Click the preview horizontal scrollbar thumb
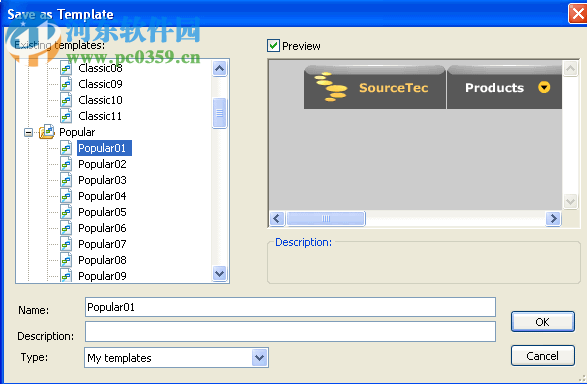 (x=326, y=219)
